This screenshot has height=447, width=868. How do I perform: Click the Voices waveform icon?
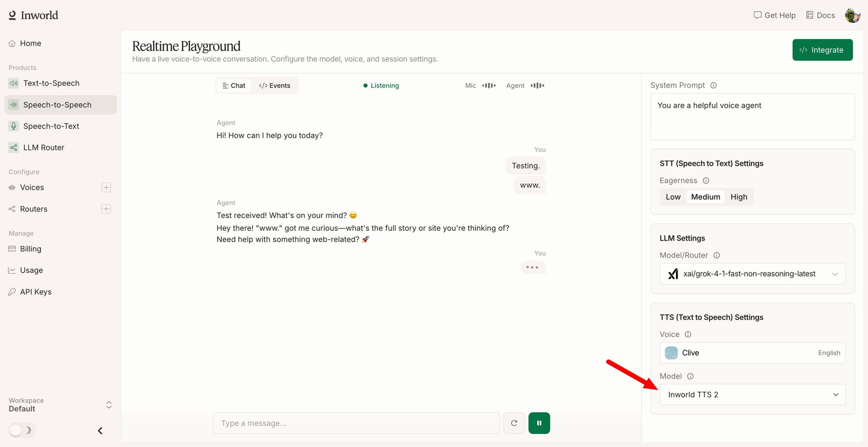[x=12, y=187]
